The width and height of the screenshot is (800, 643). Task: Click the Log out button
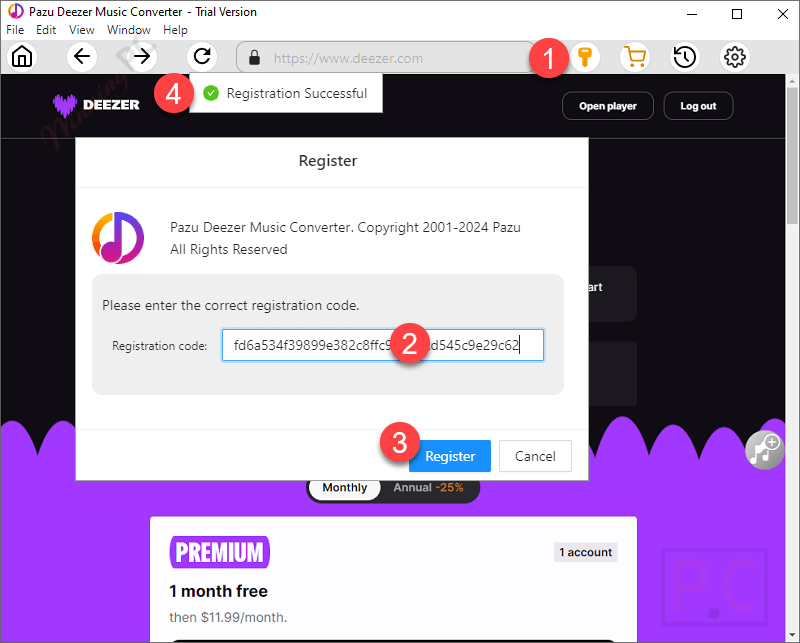(698, 106)
